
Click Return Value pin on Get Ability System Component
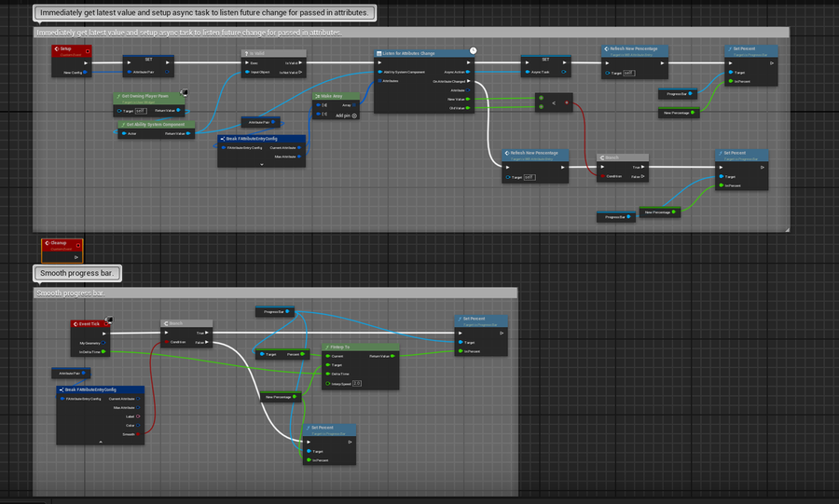coord(187,133)
